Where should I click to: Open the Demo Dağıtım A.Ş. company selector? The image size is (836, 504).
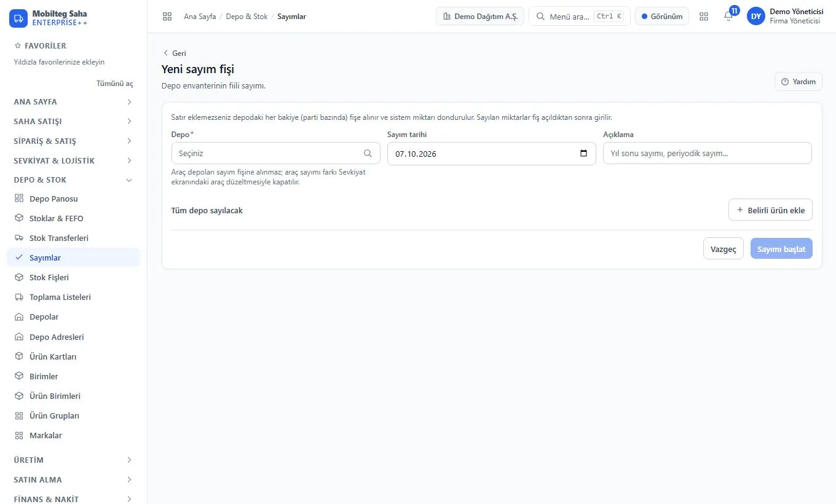click(479, 17)
